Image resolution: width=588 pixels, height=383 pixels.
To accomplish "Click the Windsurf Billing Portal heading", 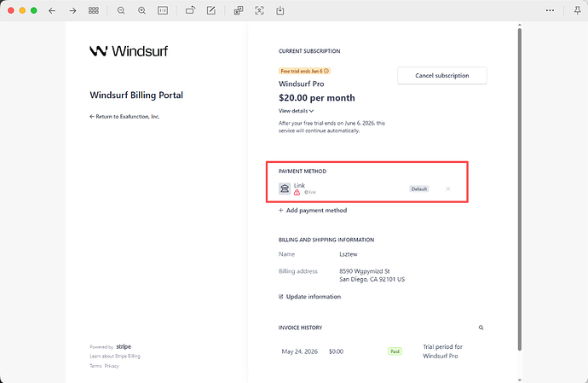I will click(x=136, y=95).
